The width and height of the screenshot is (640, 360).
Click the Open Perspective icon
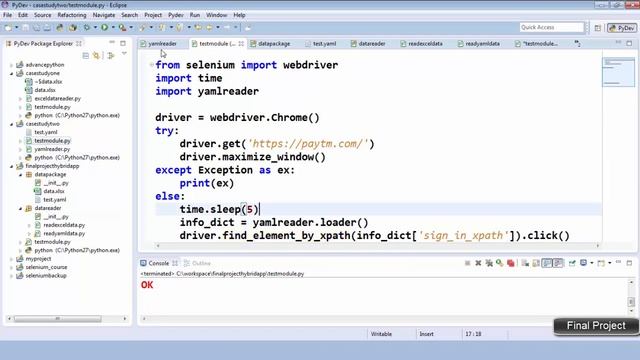click(598, 28)
